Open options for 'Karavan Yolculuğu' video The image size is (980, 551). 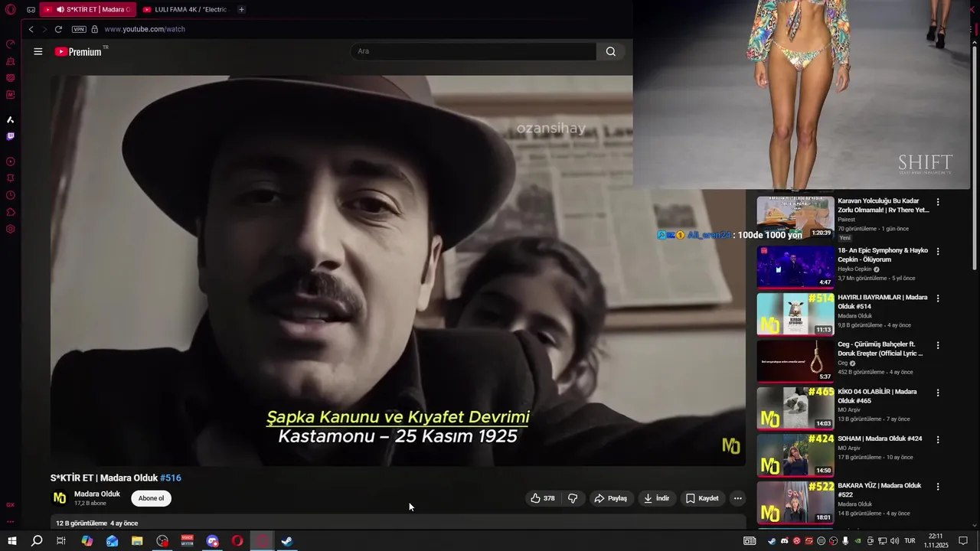(938, 202)
